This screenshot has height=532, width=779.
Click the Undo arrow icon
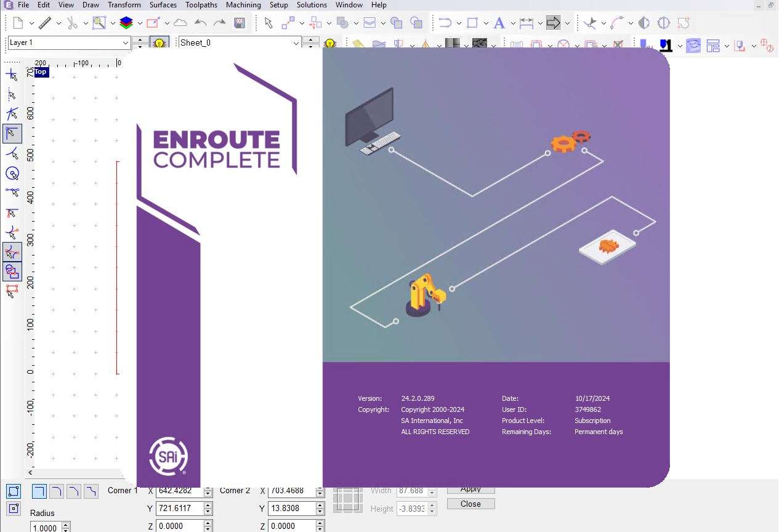(x=200, y=23)
